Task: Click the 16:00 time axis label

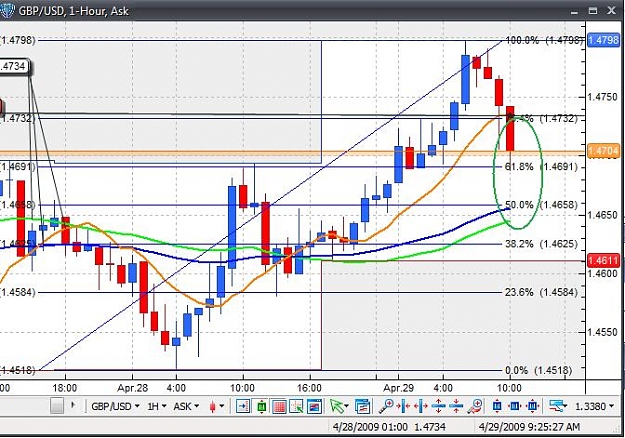Action: click(x=309, y=388)
